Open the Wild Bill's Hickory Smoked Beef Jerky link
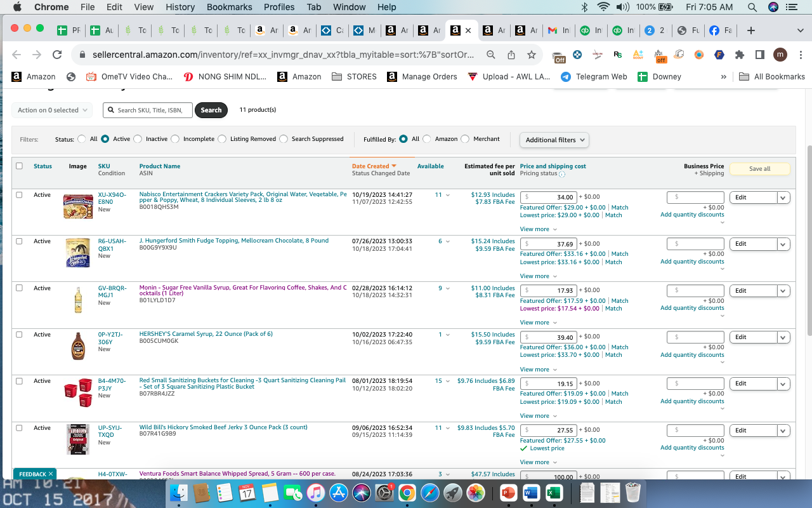The width and height of the screenshot is (812, 508). click(x=223, y=427)
